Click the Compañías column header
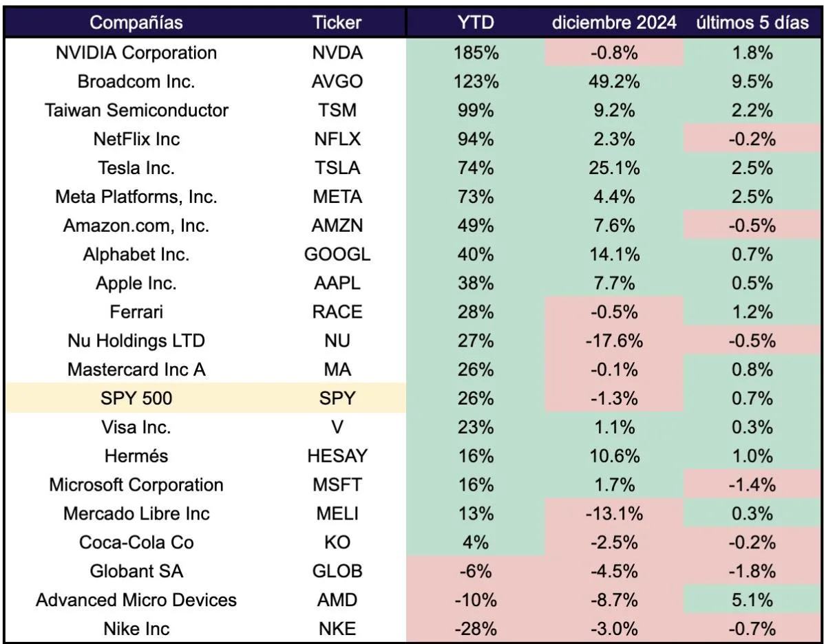 point(136,23)
